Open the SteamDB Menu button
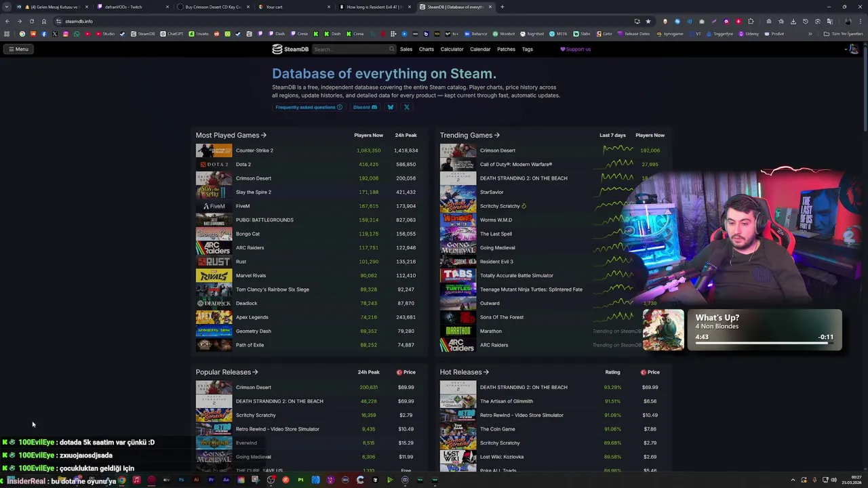Viewport: 868px width, 488px height. pyautogui.click(x=18, y=49)
